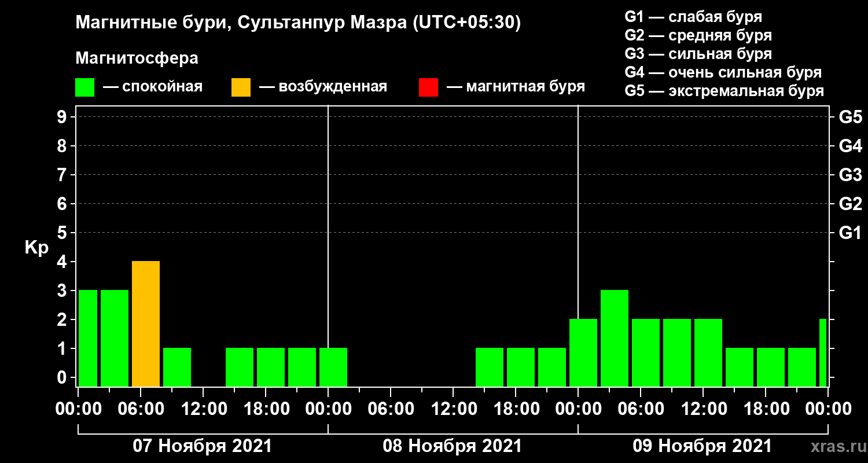Click the Kp axis value 5
The image size is (868, 463).
click(x=63, y=233)
